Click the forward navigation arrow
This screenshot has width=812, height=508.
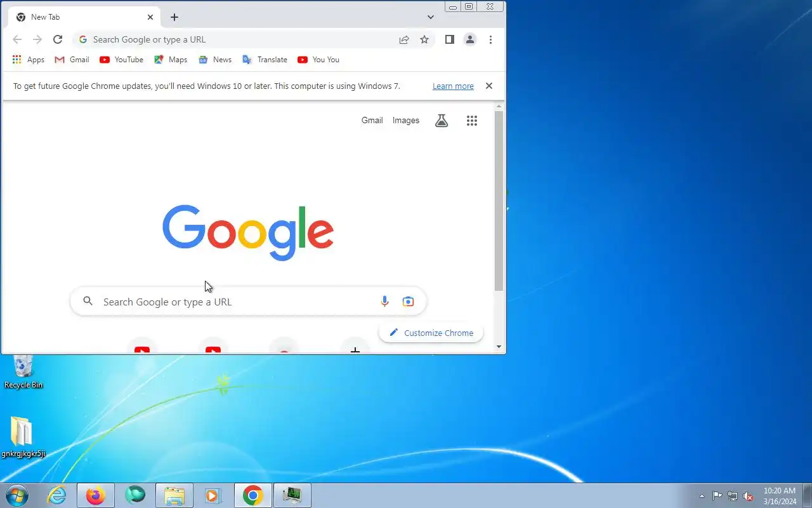(37, 39)
